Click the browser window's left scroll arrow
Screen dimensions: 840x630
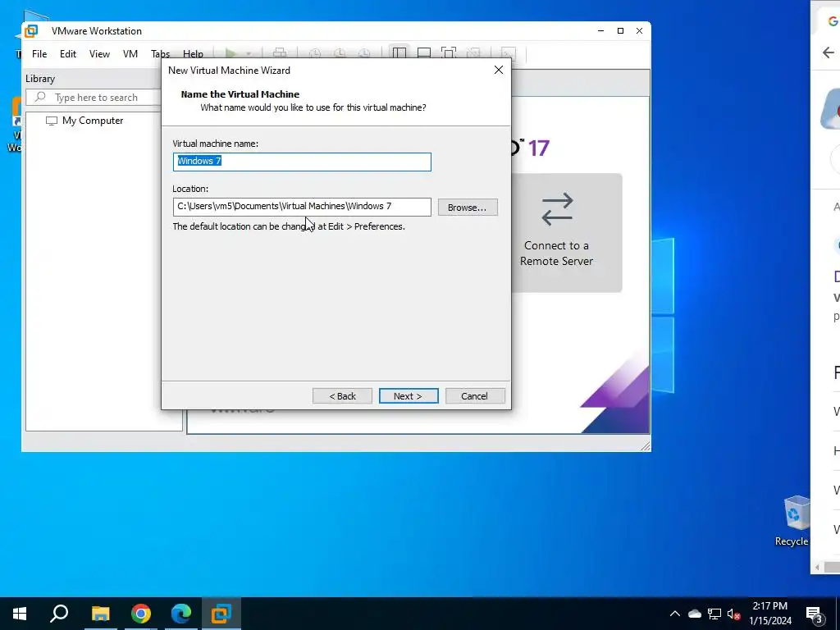point(817,568)
